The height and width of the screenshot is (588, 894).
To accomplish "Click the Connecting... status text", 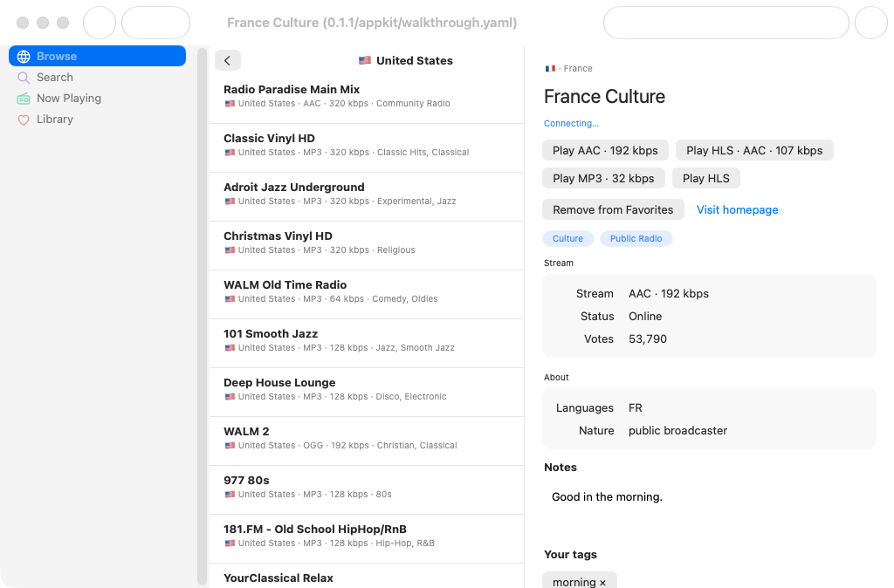I will [x=571, y=124].
